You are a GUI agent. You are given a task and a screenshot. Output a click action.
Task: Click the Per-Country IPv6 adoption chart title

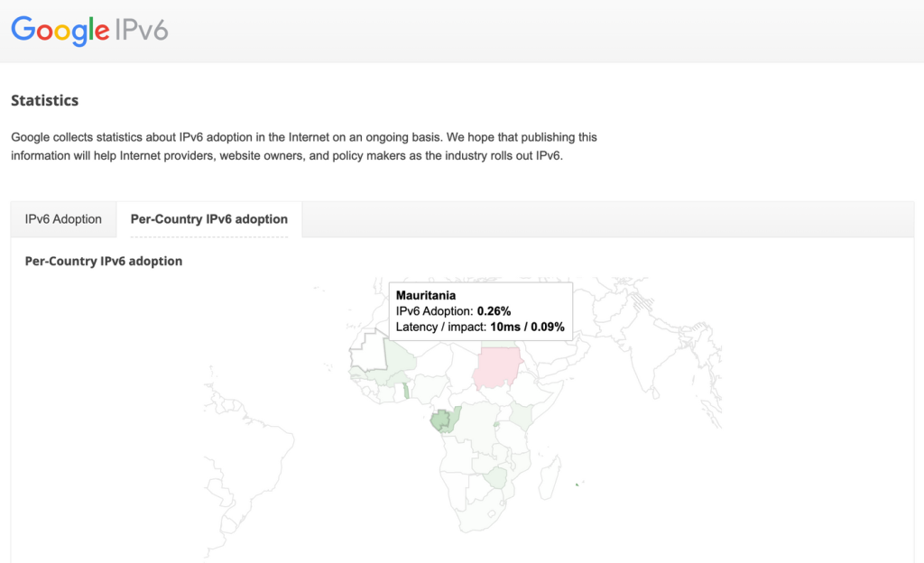pos(104,261)
